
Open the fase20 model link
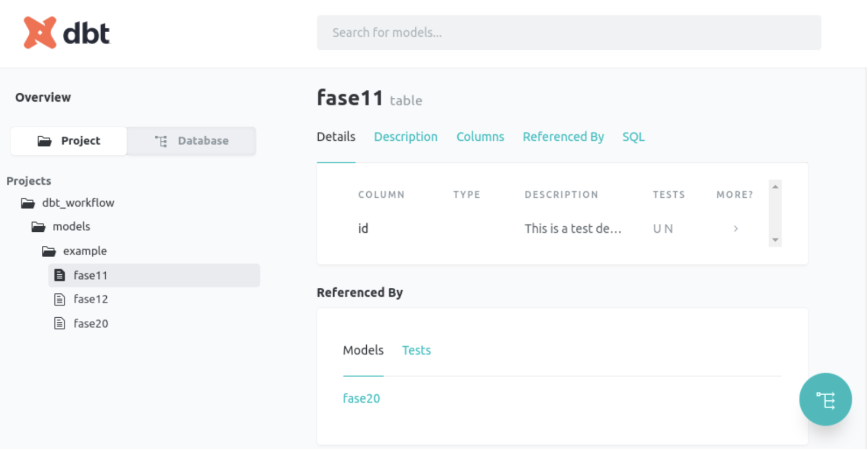click(362, 399)
